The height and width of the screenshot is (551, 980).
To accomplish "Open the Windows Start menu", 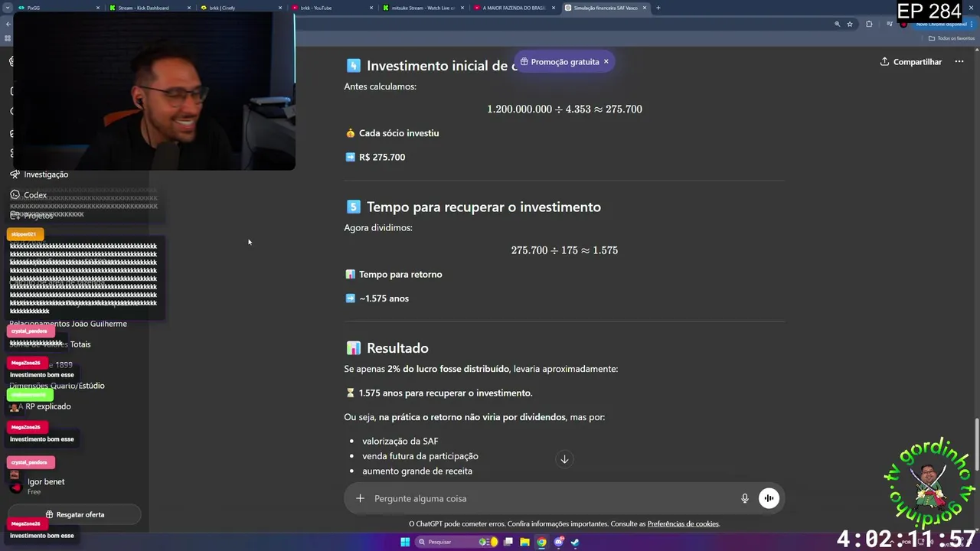I will pos(405,542).
